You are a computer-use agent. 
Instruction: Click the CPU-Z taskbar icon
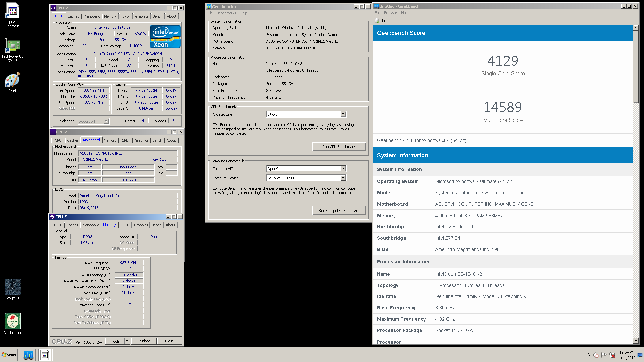[x=45, y=355]
